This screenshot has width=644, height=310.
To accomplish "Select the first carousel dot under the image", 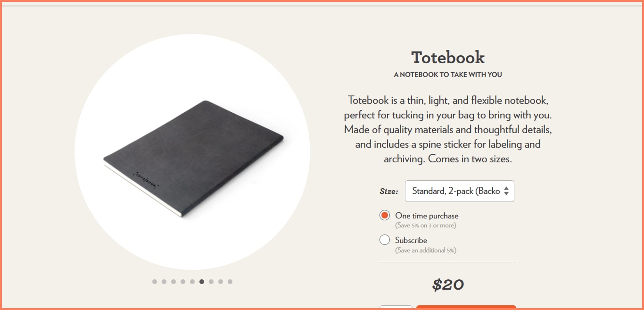I will pos(155,282).
